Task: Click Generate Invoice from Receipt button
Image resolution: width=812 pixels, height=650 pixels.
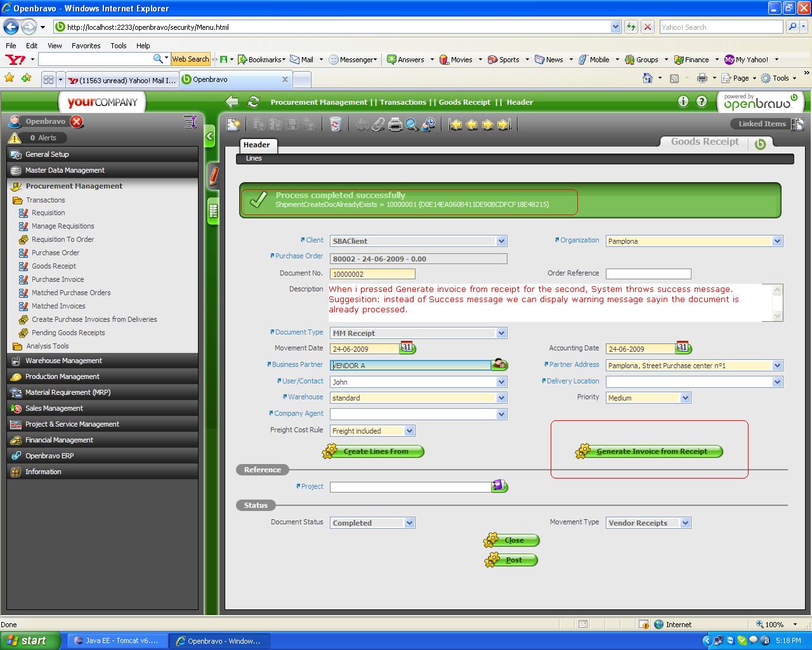Action: pos(651,451)
